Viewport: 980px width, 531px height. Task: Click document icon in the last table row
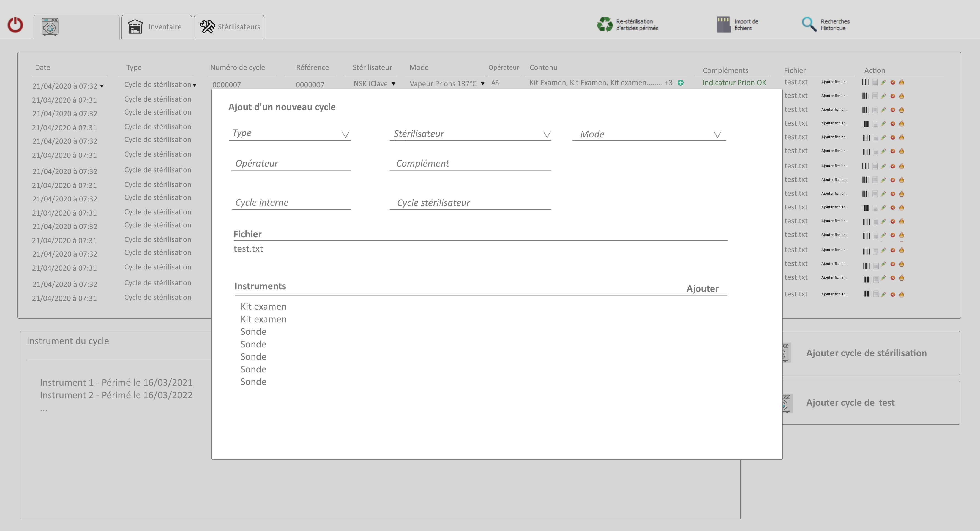coord(876,294)
